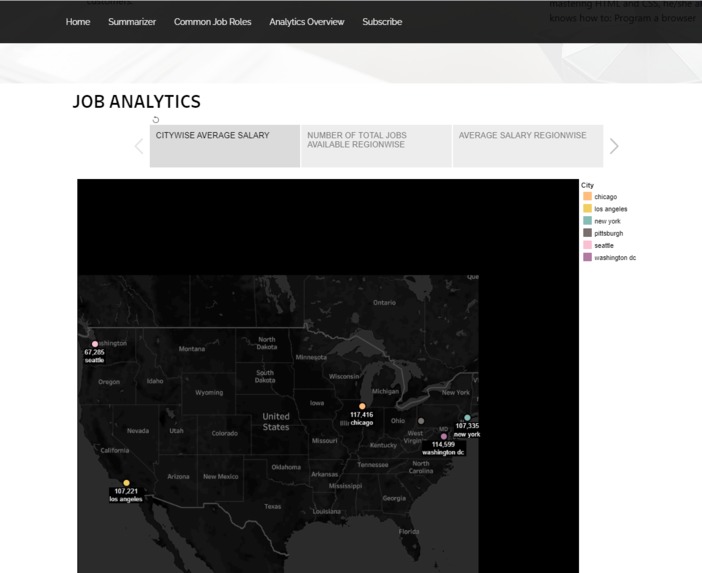The width and height of the screenshot is (702, 573).
Task: Open the Common Job Roles menu item
Action: click(x=212, y=21)
